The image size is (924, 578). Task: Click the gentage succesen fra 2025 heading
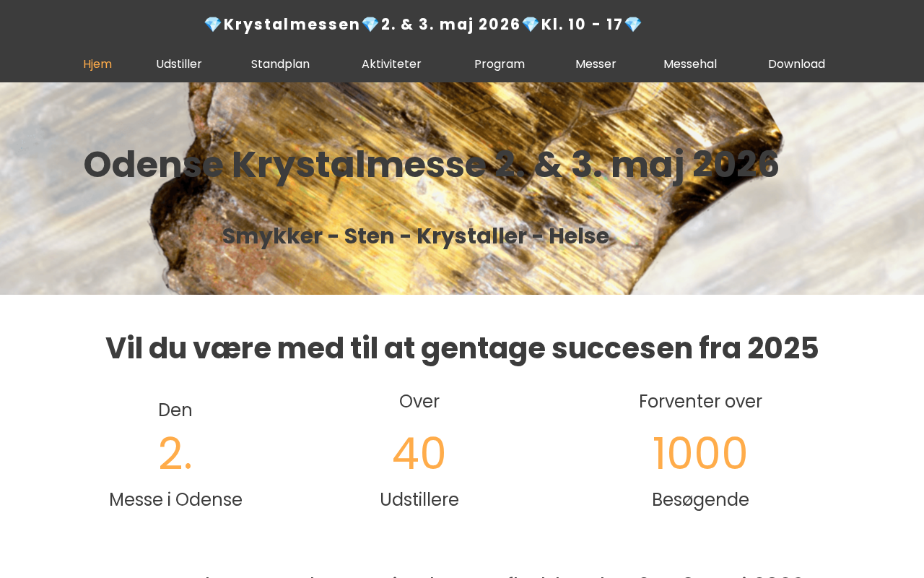[x=462, y=348]
